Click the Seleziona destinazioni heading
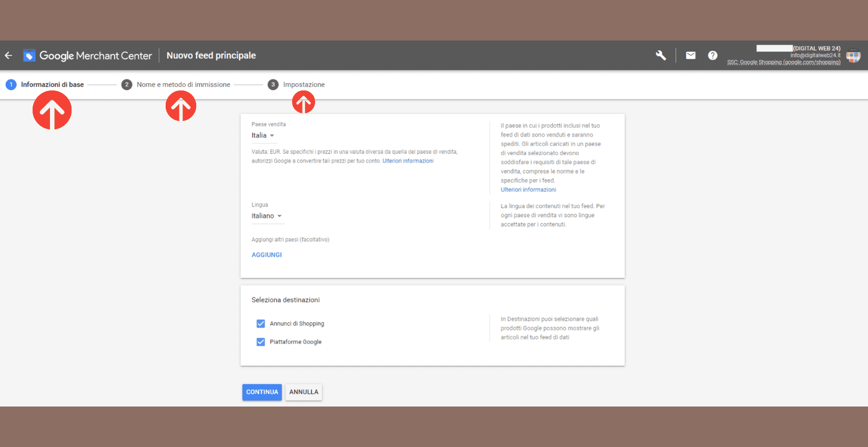The width and height of the screenshot is (868, 447). [286, 300]
